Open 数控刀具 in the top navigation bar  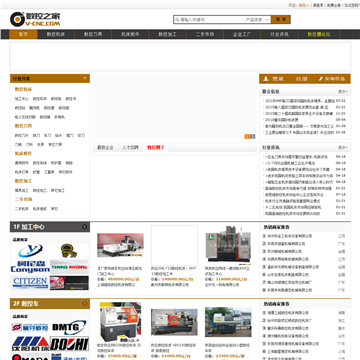[93, 34]
